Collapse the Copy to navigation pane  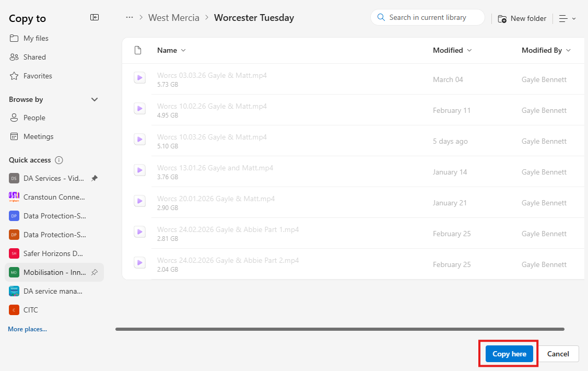coord(95,17)
